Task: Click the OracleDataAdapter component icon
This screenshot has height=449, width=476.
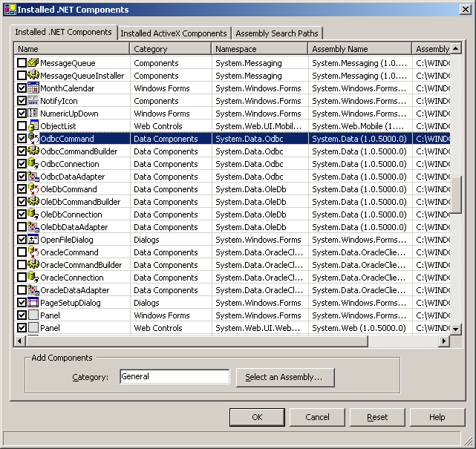Action: click(x=33, y=289)
